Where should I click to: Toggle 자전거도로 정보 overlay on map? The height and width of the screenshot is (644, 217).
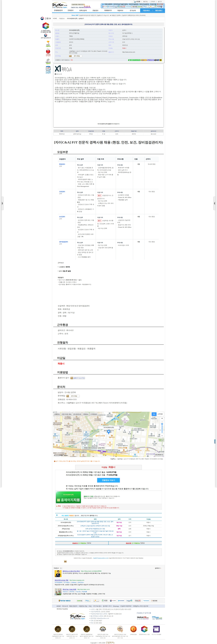point(66,414)
